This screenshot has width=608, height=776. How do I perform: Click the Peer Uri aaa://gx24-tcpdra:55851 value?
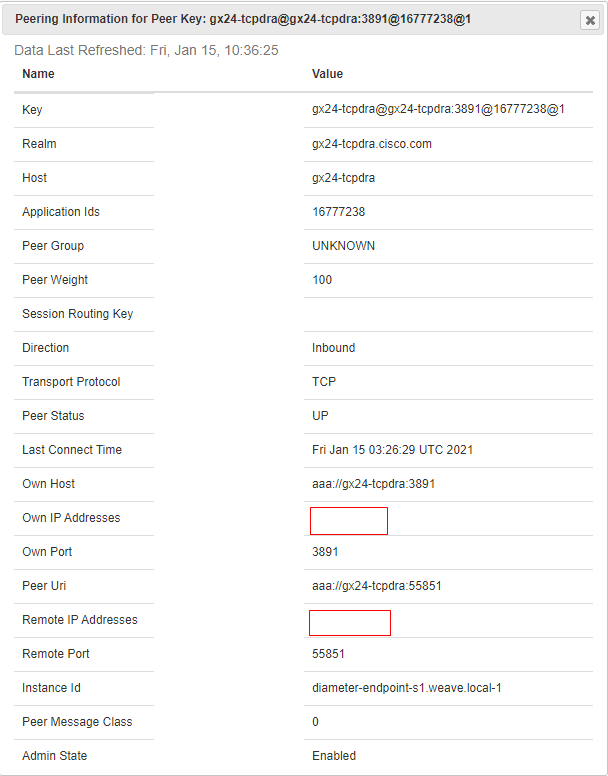(376, 586)
